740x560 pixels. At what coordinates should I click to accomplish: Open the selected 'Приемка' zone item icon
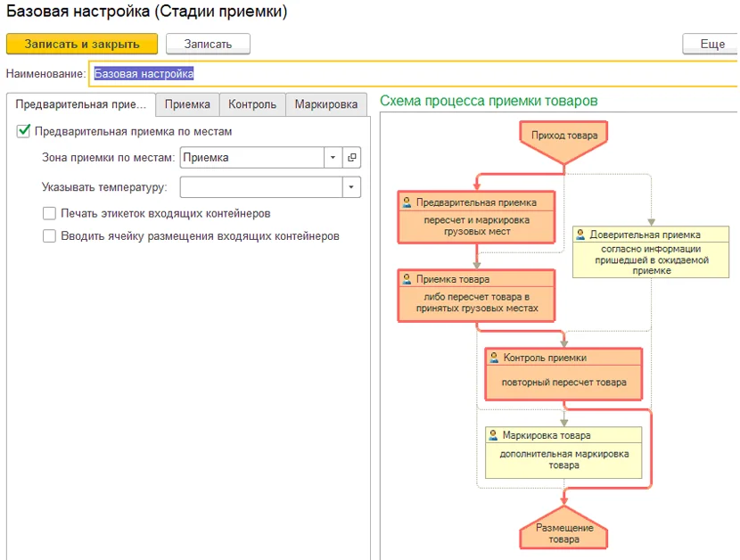(351, 158)
